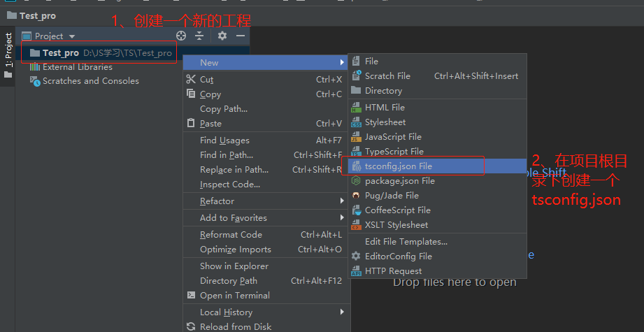The height and width of the screenshot is (332, 644).
Task: Choose Optimize Imports menu entry
Action: [265, 250]
